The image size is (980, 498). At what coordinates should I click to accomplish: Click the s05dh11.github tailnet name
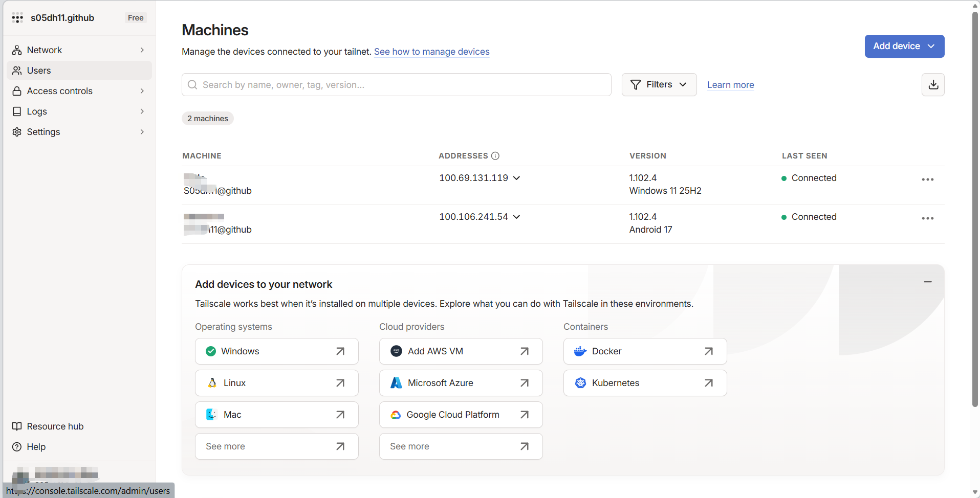(x=62, y=18)
